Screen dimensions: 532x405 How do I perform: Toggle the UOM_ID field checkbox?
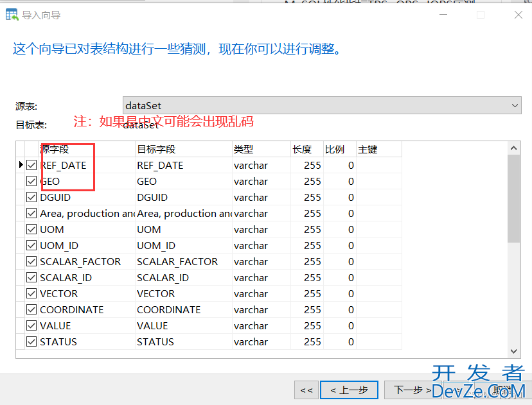[31, 245]
